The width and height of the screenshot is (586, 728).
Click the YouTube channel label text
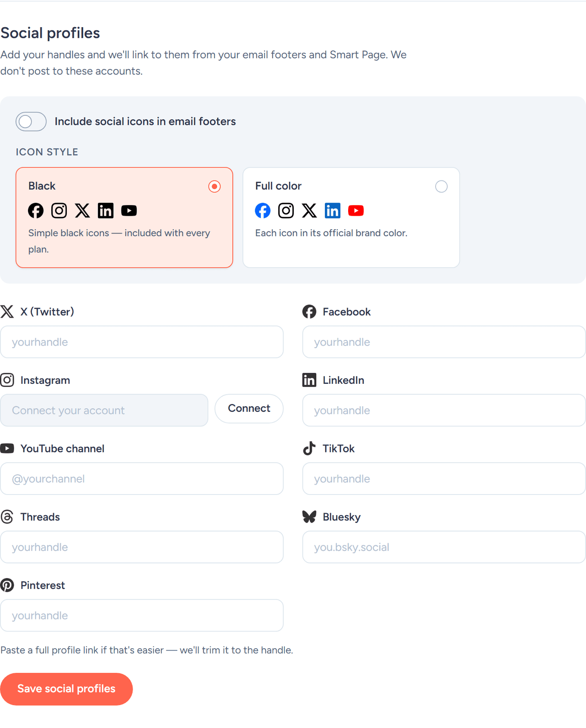[62, 449]
